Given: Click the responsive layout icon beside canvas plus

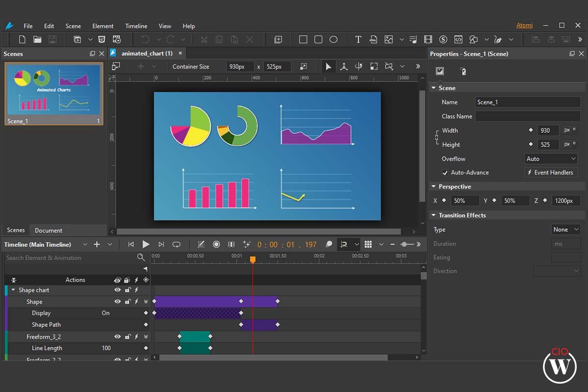Looking at the screenshot, I should 116,66.
